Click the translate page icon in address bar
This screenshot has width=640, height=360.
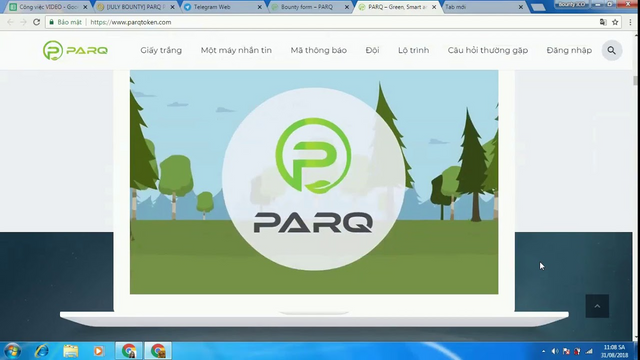(603, 22)
